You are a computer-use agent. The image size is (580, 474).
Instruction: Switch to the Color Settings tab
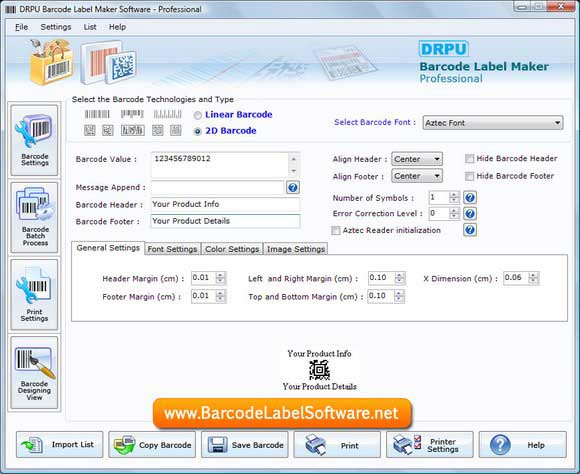232,249
